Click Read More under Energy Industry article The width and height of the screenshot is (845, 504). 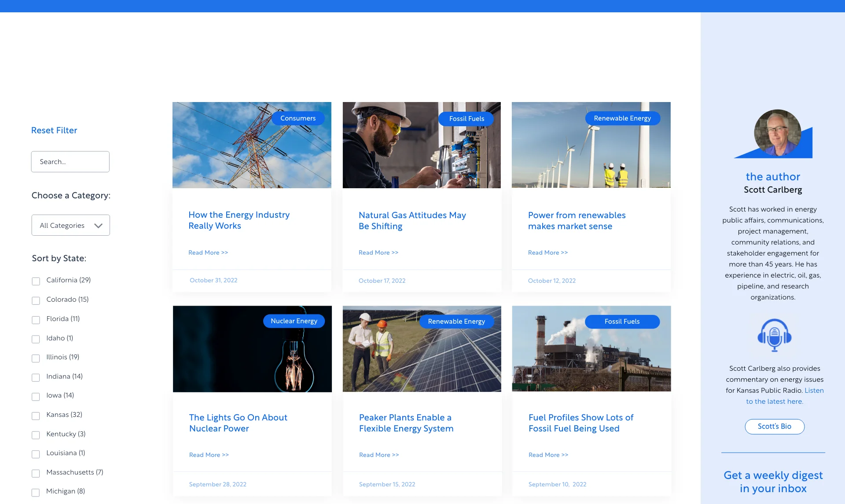point(208,252)
